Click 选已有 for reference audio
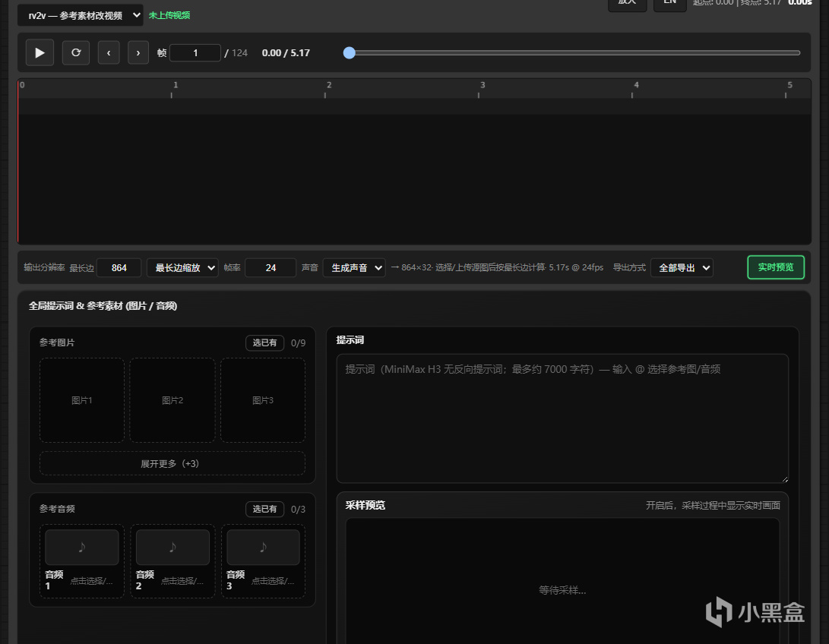 click(265, 510)
